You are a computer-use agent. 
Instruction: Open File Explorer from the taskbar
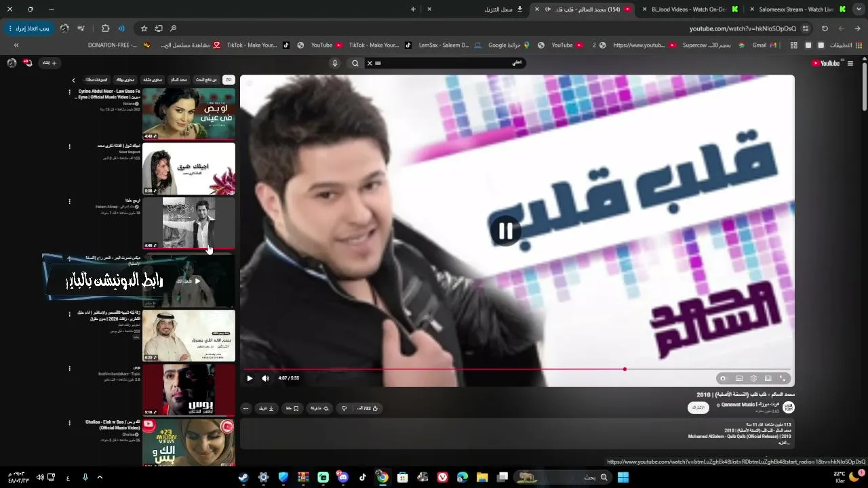[482, 477]
